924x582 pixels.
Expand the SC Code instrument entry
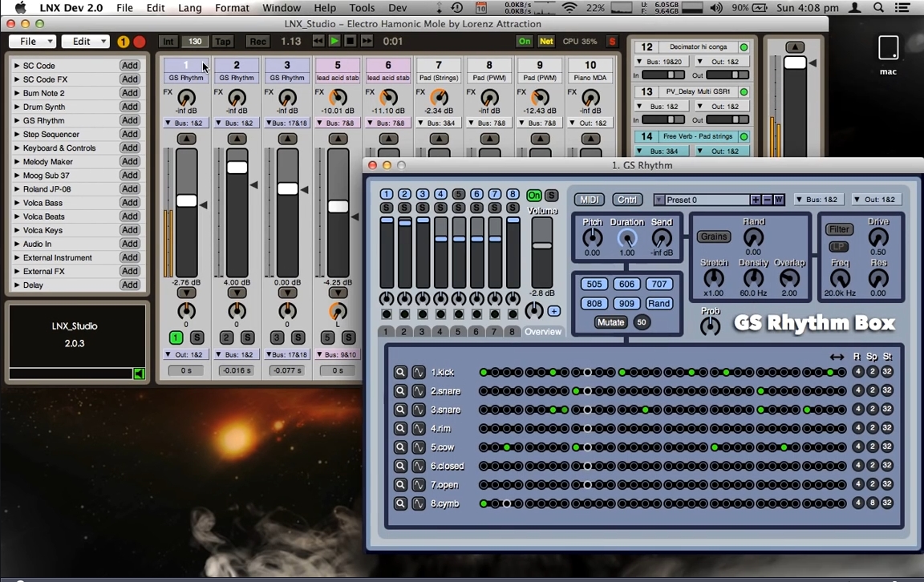coord(17,66)
